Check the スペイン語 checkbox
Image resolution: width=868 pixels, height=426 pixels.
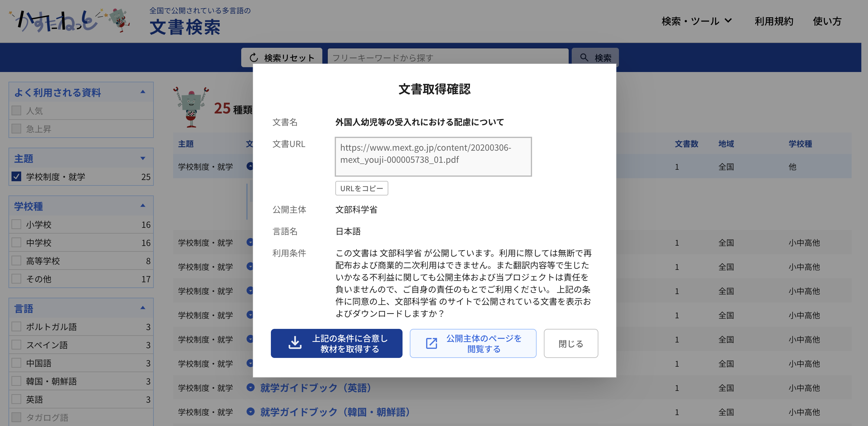(x=16, y=345)
